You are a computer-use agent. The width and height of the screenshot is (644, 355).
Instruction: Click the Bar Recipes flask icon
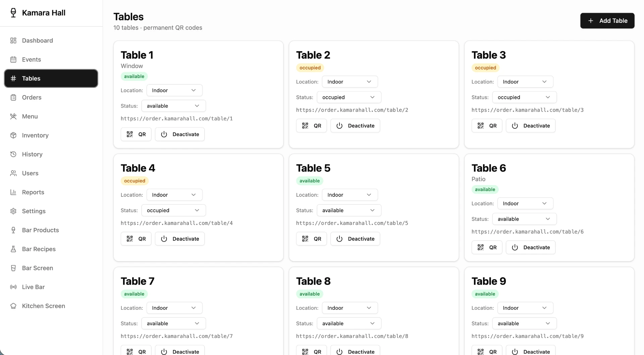pyautogui.click(x=13, y=249)
